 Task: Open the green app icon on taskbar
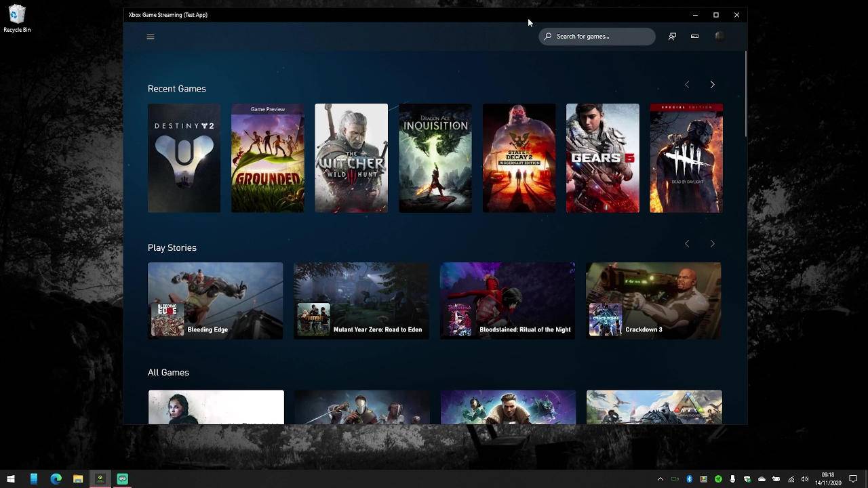[123, 479]
